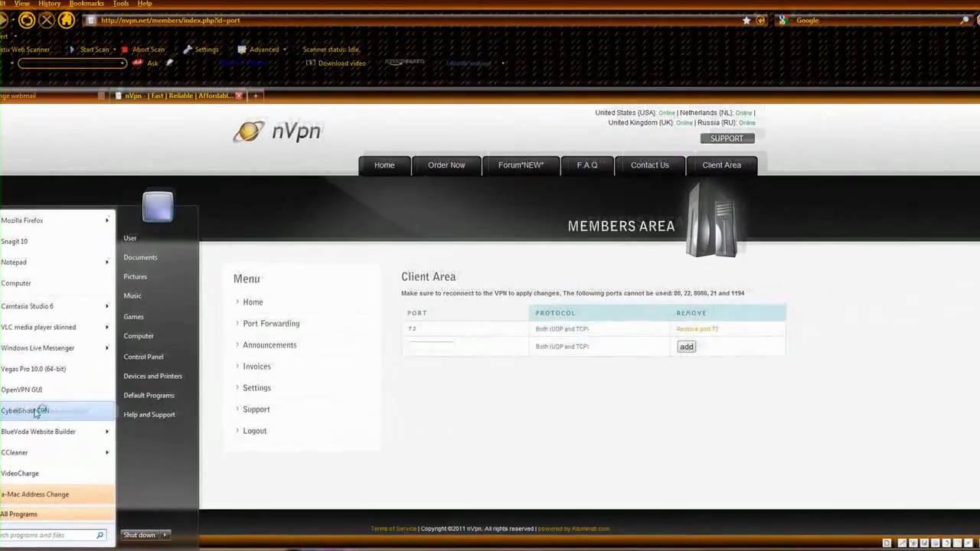
Task: Click the new port number input field
Action: tap(430, 347)
